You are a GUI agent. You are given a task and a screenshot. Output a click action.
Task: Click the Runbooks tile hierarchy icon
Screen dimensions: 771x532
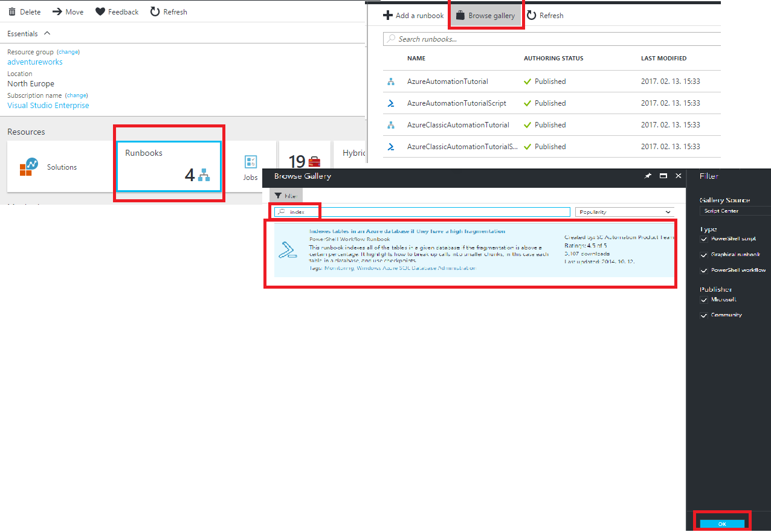(204, 175)
